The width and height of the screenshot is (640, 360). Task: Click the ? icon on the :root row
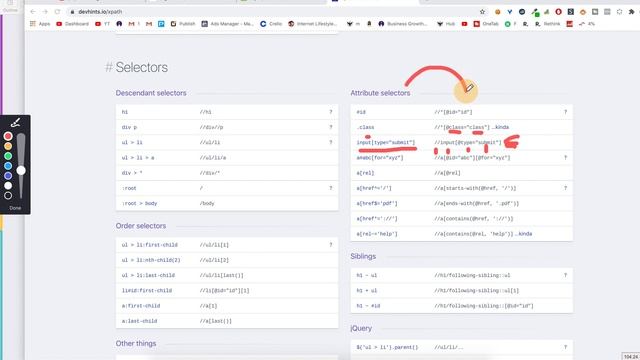331,188
